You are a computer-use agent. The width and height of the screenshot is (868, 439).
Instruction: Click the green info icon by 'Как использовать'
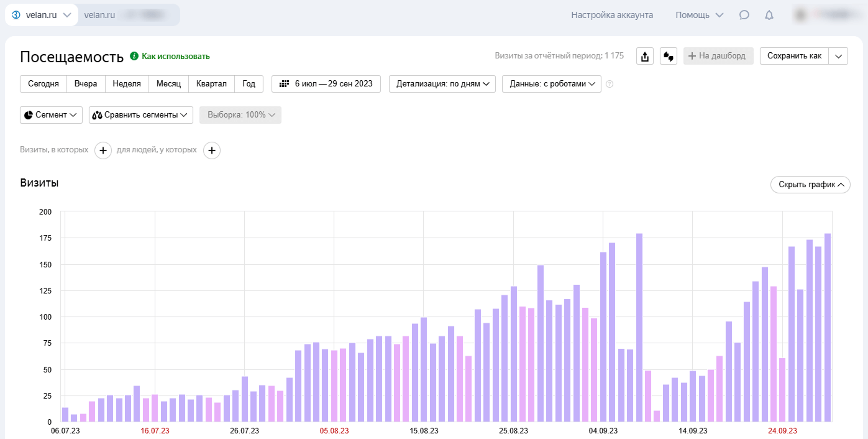(x=134, y=57)
